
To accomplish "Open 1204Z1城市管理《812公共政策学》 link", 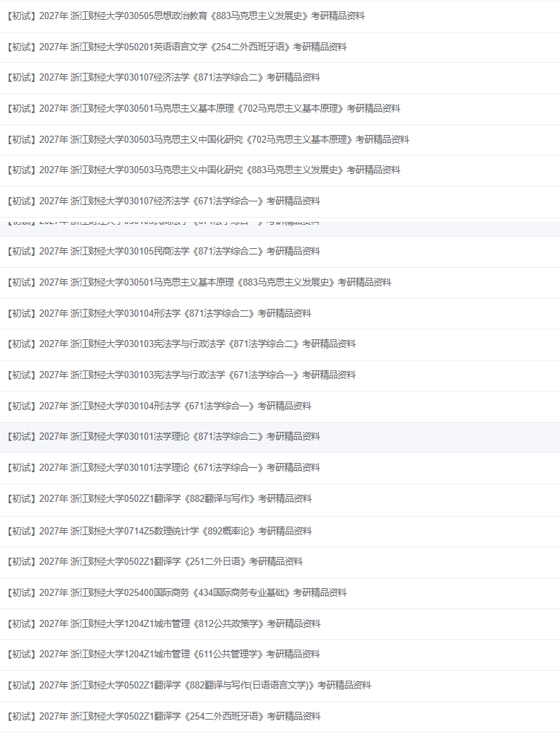I will pos(163,623).
